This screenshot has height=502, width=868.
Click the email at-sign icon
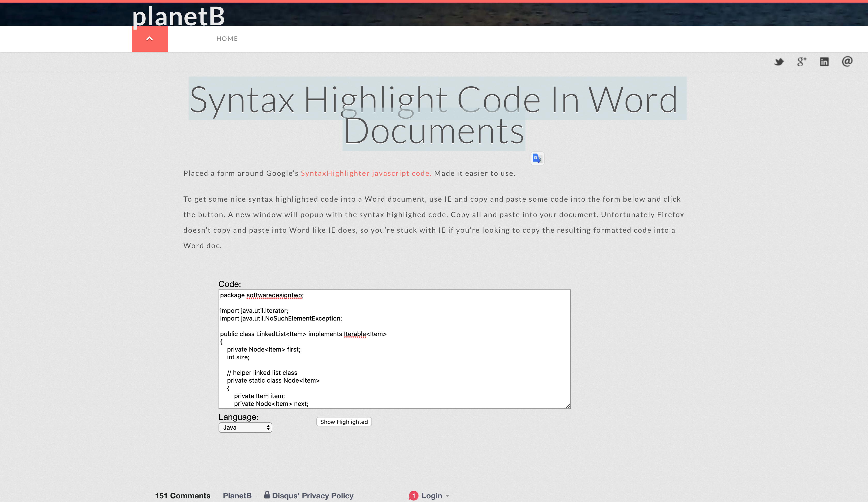click(x=847, y=61)
